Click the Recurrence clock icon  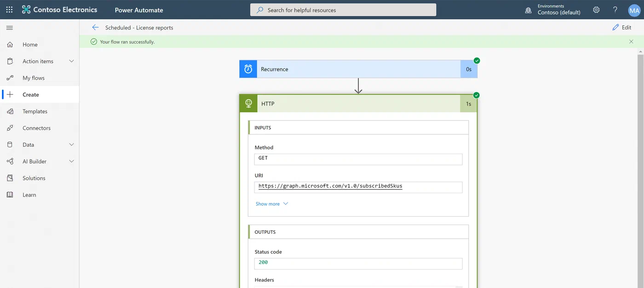tap(248, 69)
